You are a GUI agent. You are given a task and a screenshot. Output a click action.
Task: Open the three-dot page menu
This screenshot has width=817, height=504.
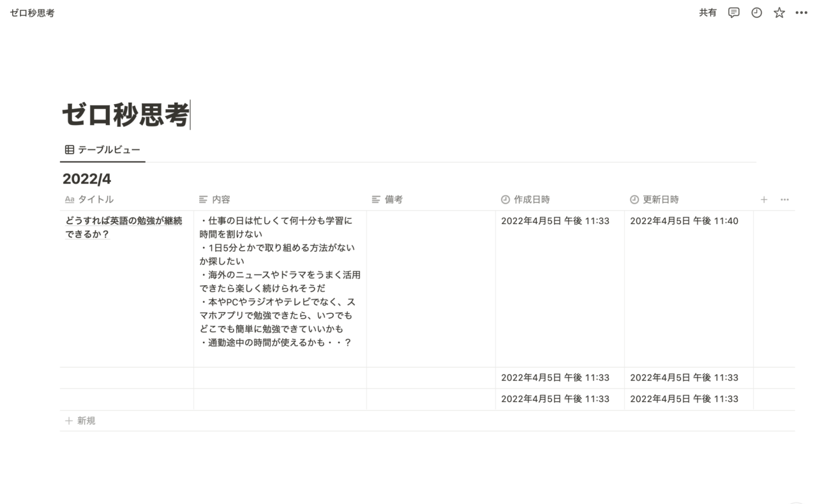pos(802,13)
